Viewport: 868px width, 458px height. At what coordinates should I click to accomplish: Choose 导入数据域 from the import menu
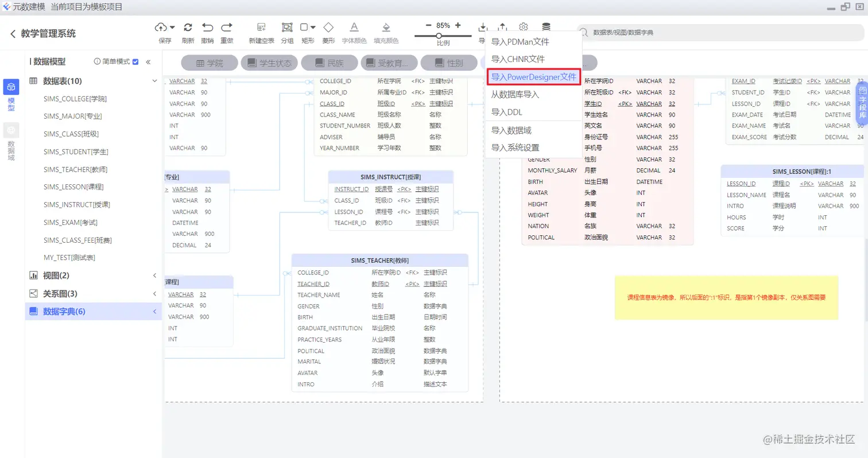tap(534, 130)
